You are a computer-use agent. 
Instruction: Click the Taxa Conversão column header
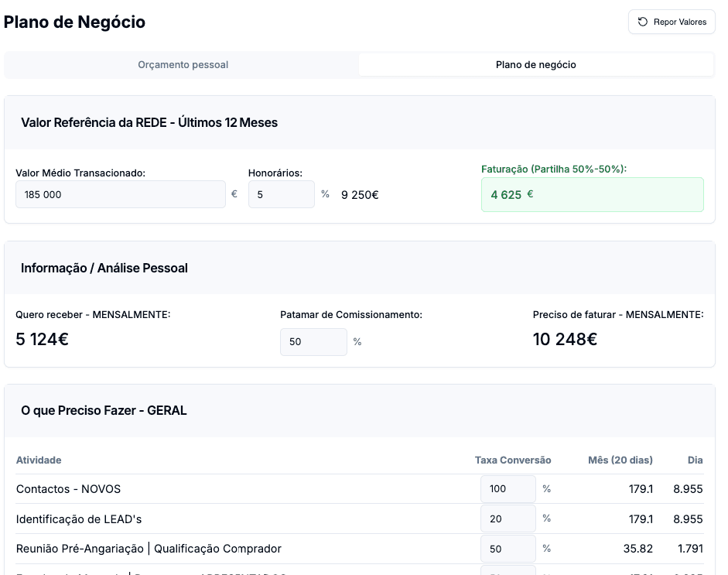[x=512, y=460]
